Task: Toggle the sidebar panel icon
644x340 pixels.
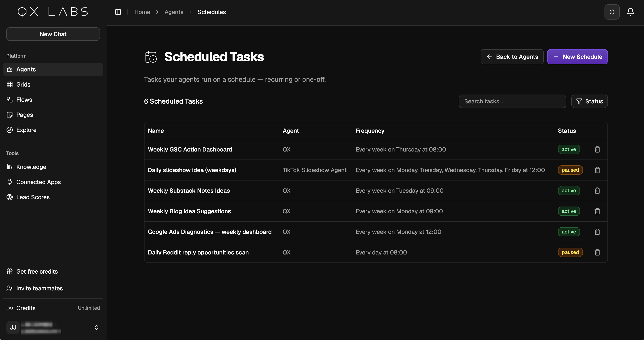Action: tap(118, 12)
